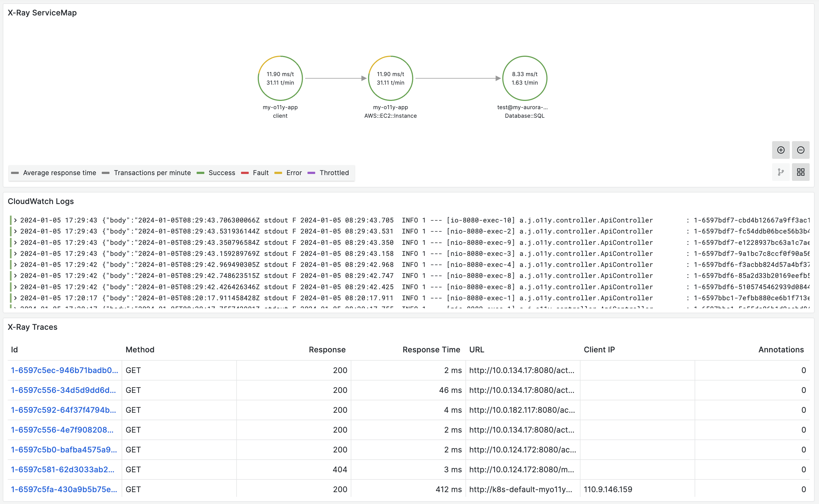This screenshot has height=504, width=819.
Task: Open trace 1-6597c5ec-946b71badb0
Action: click(64, 370)
